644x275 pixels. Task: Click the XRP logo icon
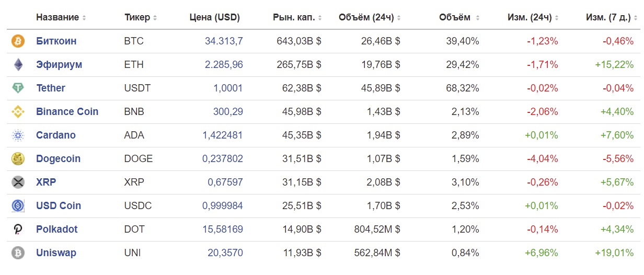18,182
